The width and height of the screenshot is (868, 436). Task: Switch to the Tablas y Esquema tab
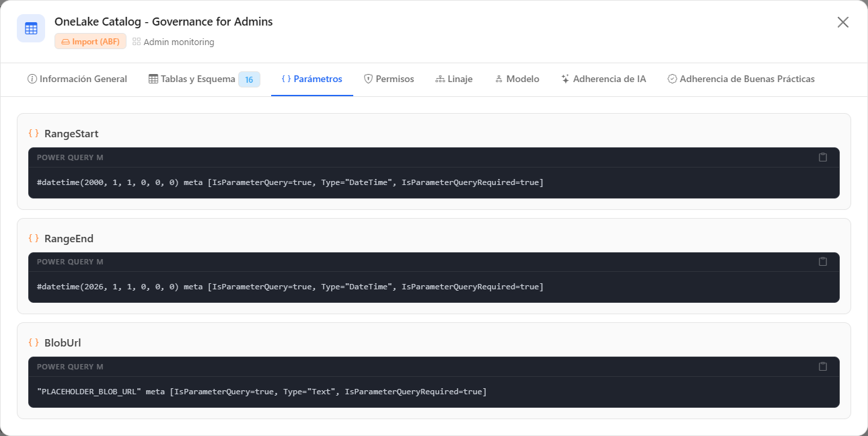click(x=205, y=79)
